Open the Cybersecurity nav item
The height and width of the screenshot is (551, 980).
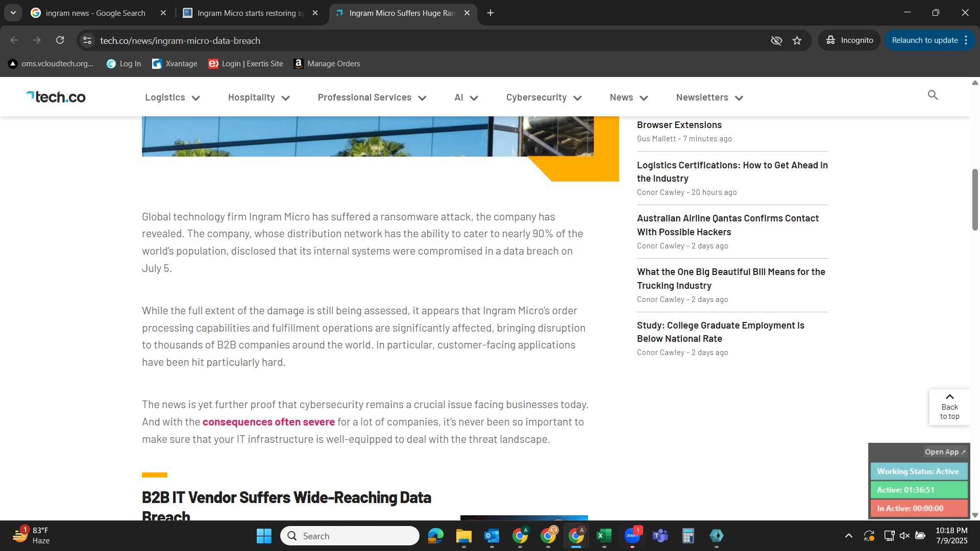coord(536,97)
